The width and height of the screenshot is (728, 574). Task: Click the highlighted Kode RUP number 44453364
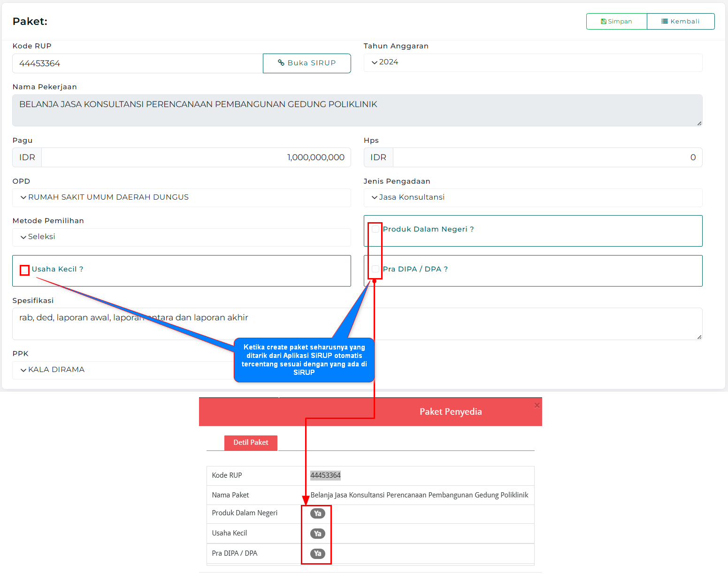coord(325,475)
